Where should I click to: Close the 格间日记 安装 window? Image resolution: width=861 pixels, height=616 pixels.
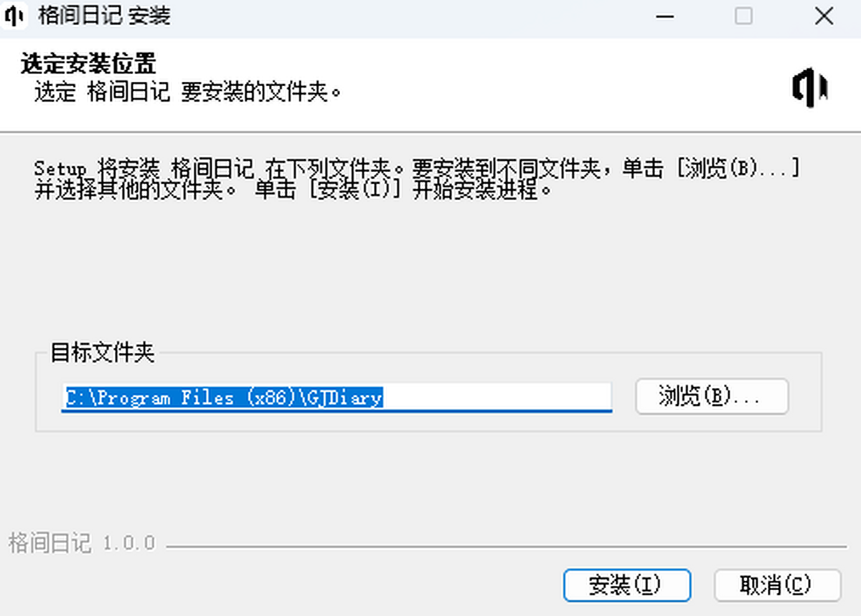[824, 16]
